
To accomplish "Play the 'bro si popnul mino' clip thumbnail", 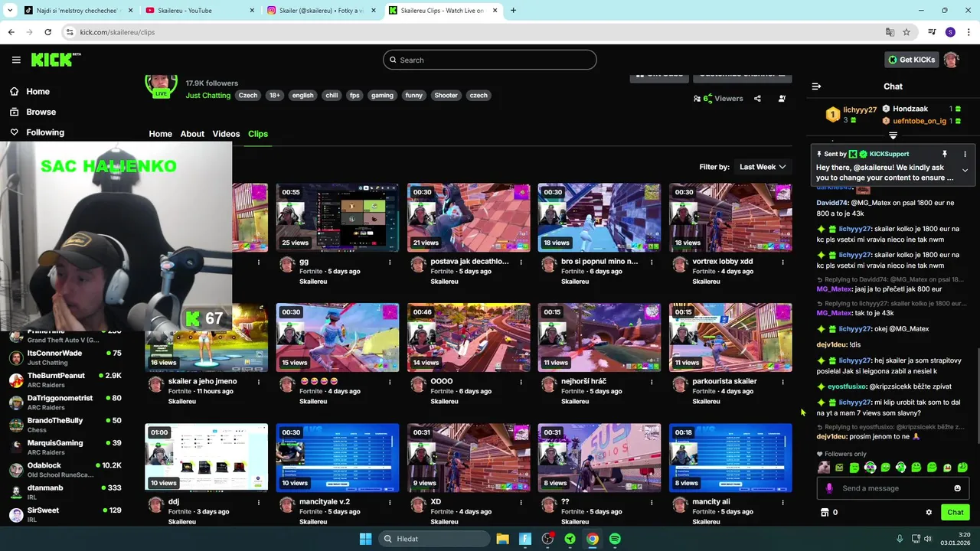I will coord(599,218).
